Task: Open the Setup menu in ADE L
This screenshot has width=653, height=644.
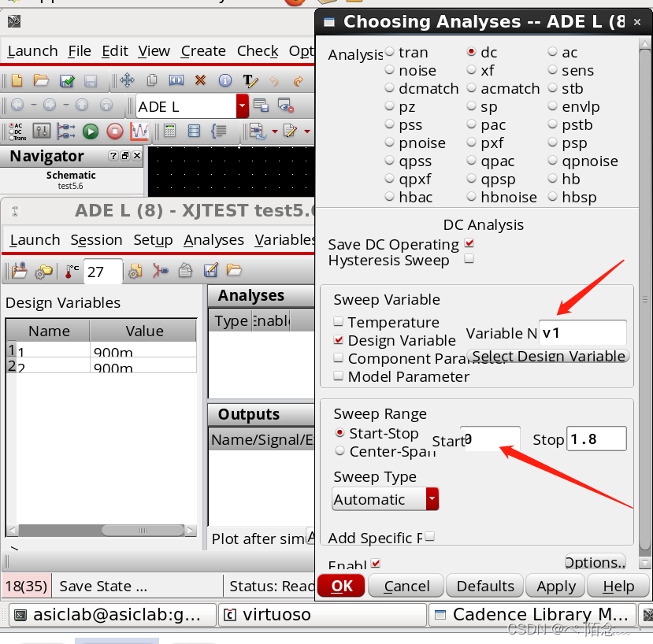Action: tap(153, 240)
